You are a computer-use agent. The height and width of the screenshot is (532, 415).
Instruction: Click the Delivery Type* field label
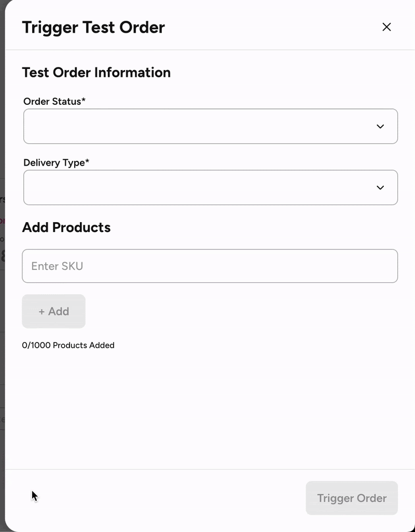tap(57, 163)
